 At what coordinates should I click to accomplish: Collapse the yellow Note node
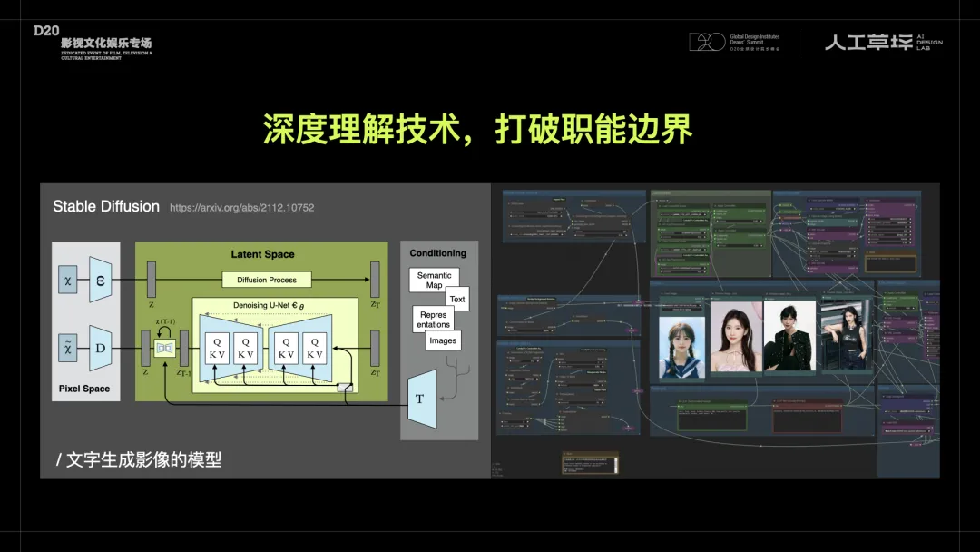[x=564, y=454]
